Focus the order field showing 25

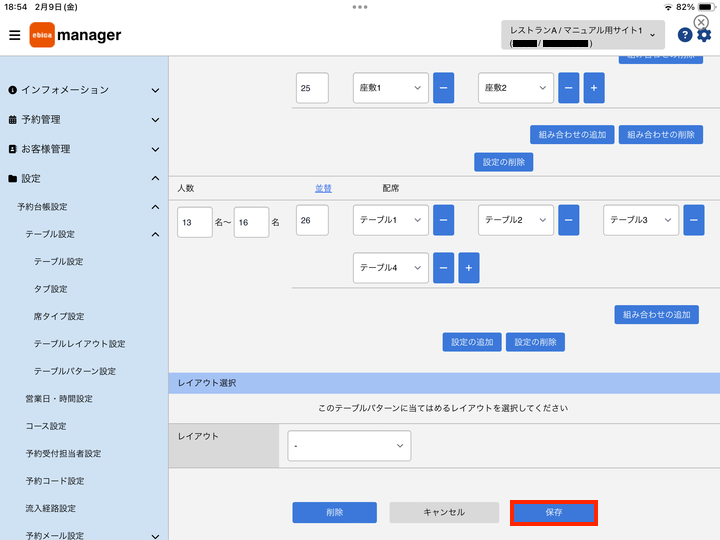(312, 88)
